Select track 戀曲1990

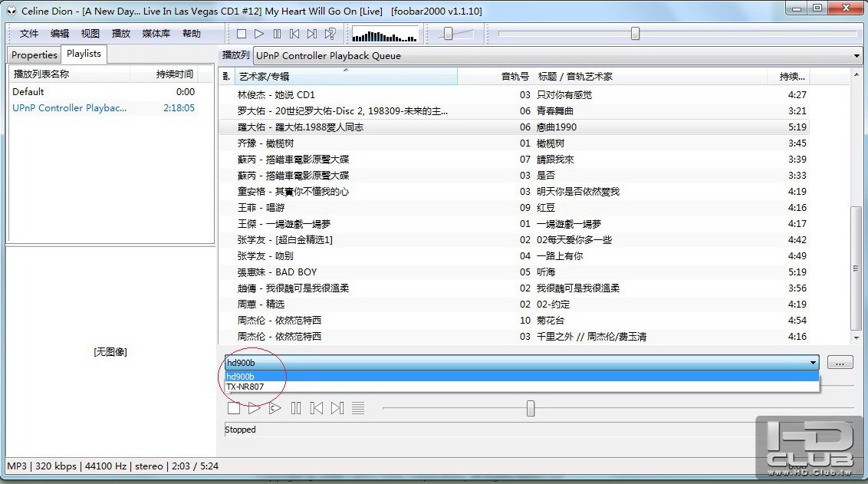click(514, 127)
